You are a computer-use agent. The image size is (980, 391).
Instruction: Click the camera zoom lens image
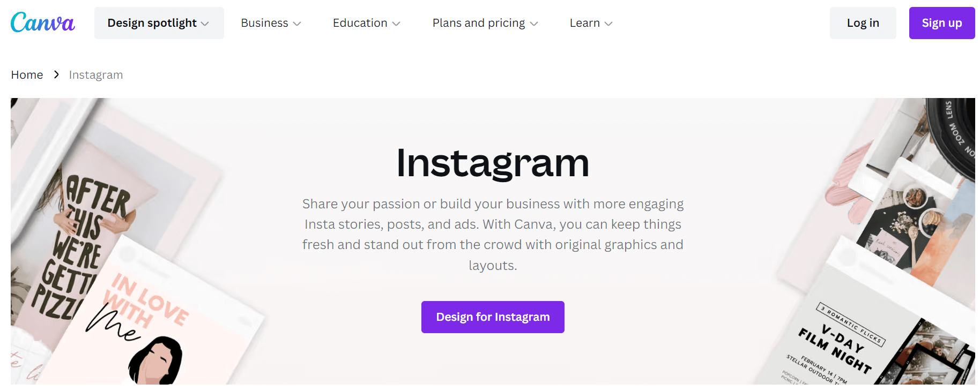[954, 134]
